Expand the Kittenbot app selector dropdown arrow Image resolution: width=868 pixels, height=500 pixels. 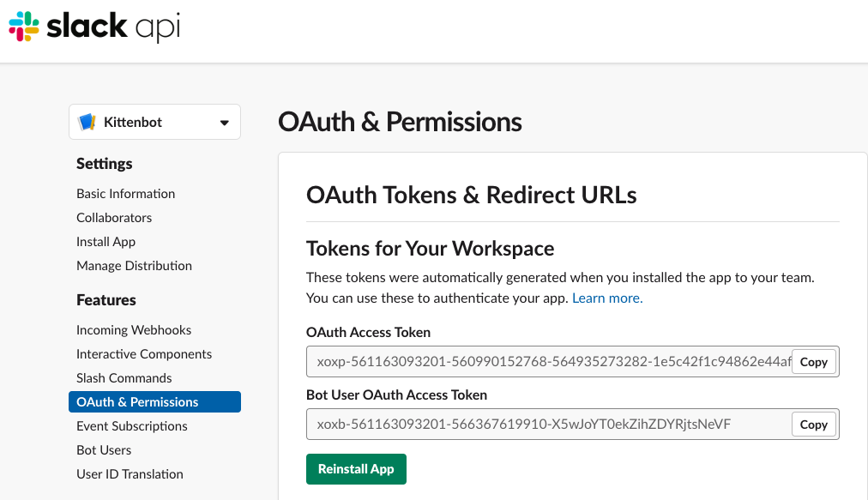tap(224, 123)
